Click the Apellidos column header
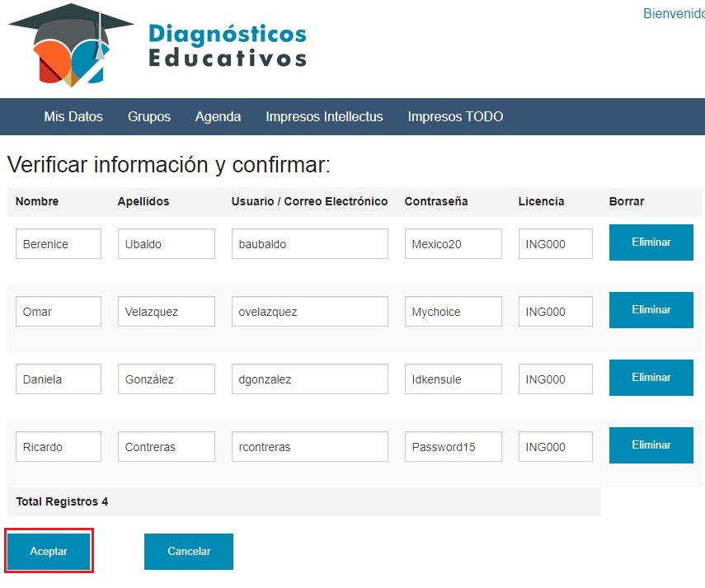The height and width of the screenshot is (588, 705). (x=143, y=201)
